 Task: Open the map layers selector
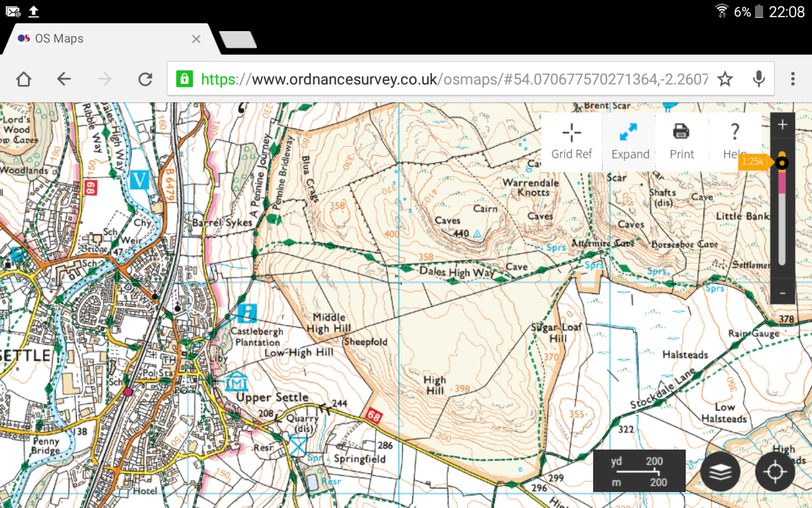pyautogui.click(x=720, y=472)
